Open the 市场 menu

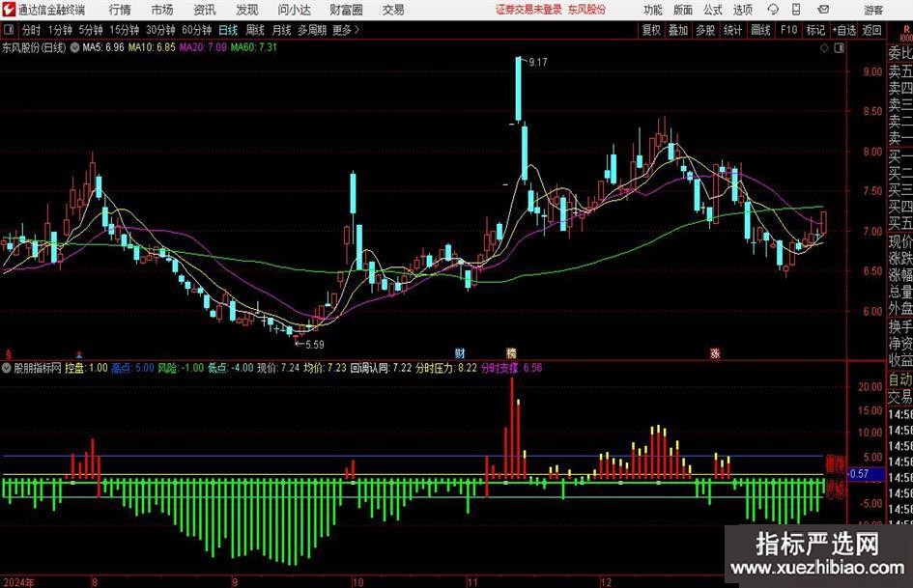click(162, 10)
